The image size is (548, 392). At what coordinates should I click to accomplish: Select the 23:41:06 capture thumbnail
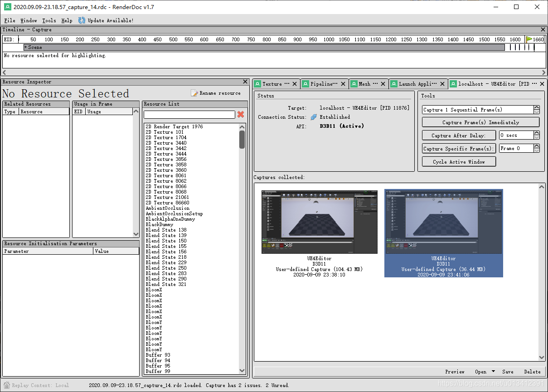click(443, 222)
